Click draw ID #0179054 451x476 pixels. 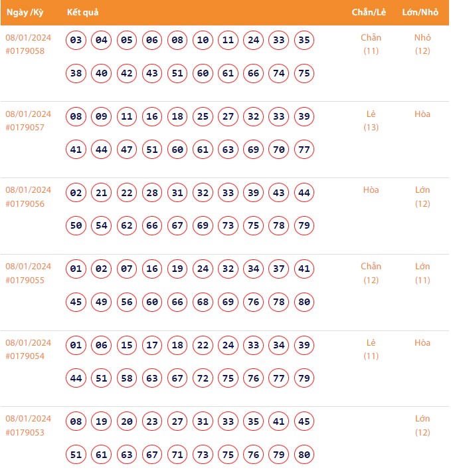[25, 356]
